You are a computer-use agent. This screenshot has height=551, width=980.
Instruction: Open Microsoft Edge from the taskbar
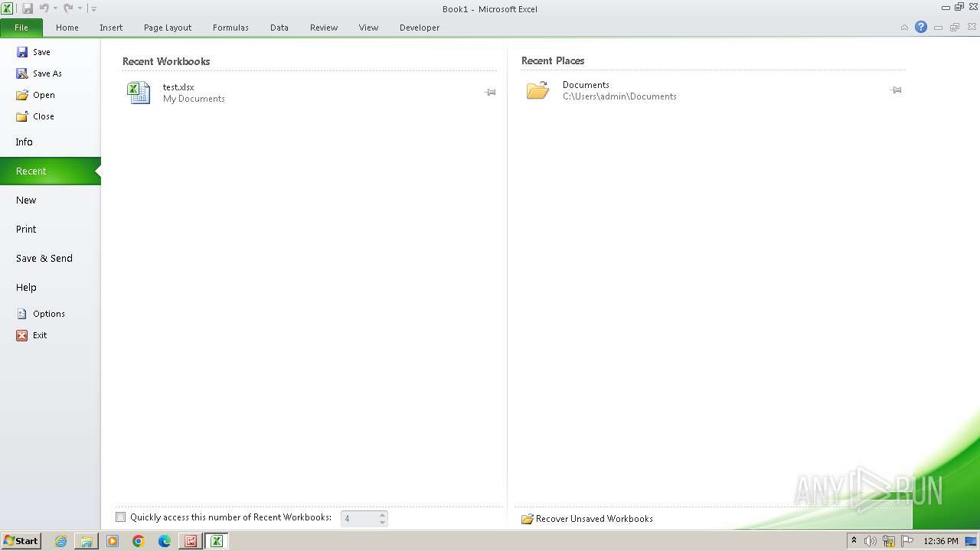click(x=165, y=541)
